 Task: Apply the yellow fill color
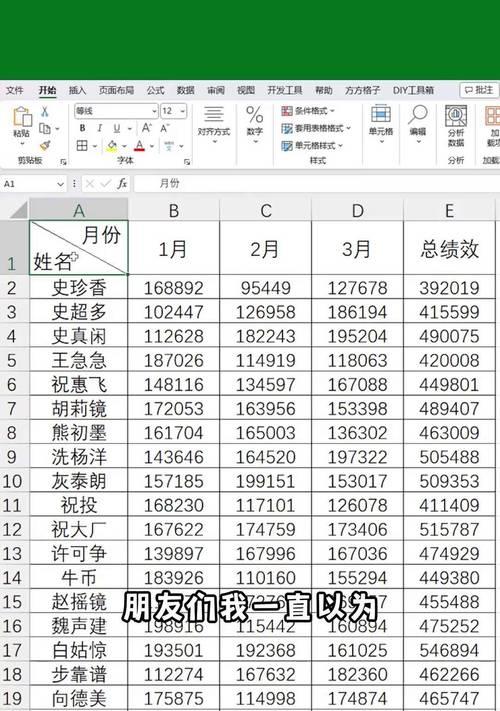pyautogui.click(x=112, y=146)
